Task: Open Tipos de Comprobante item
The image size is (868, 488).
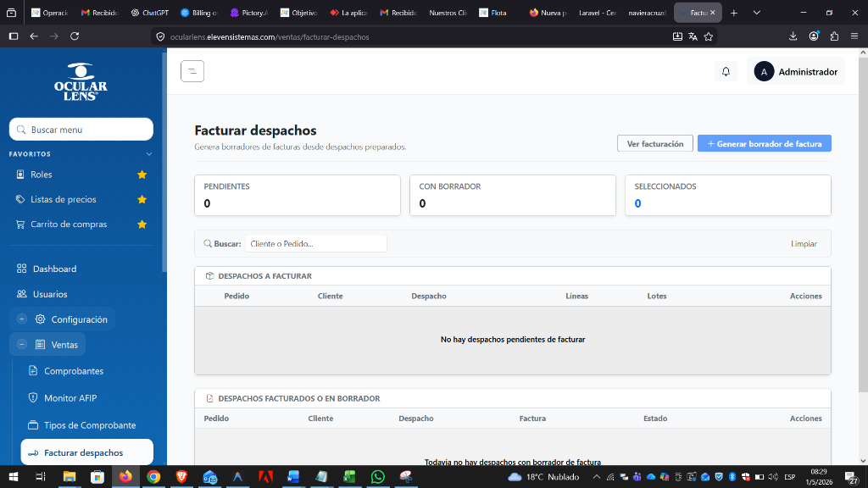Action: [x=90, y=425]
